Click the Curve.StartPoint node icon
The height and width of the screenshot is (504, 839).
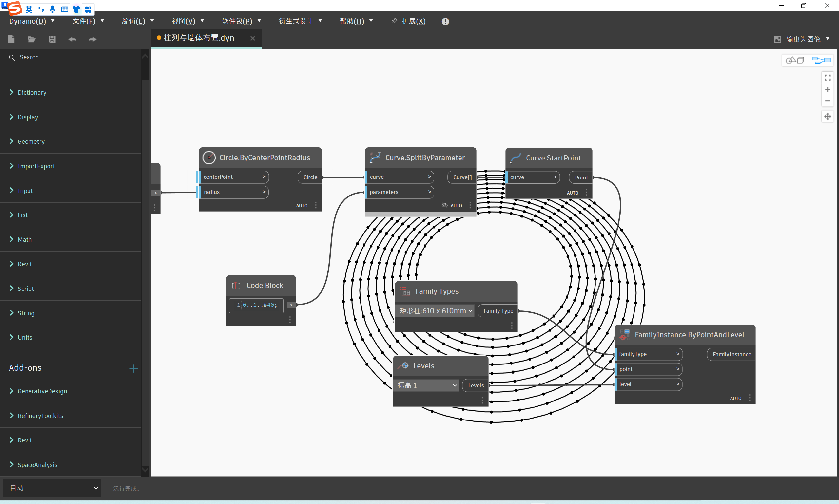click(x=516, y=158)
